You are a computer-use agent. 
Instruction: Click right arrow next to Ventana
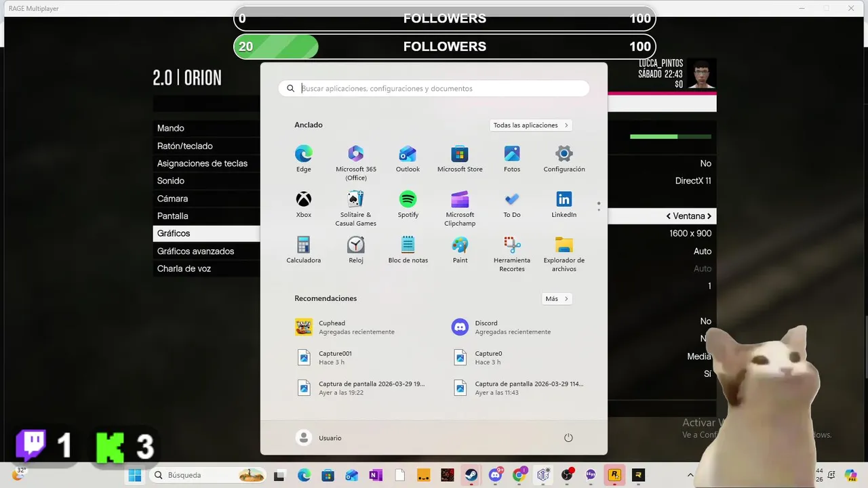click(x=709, y=216)
